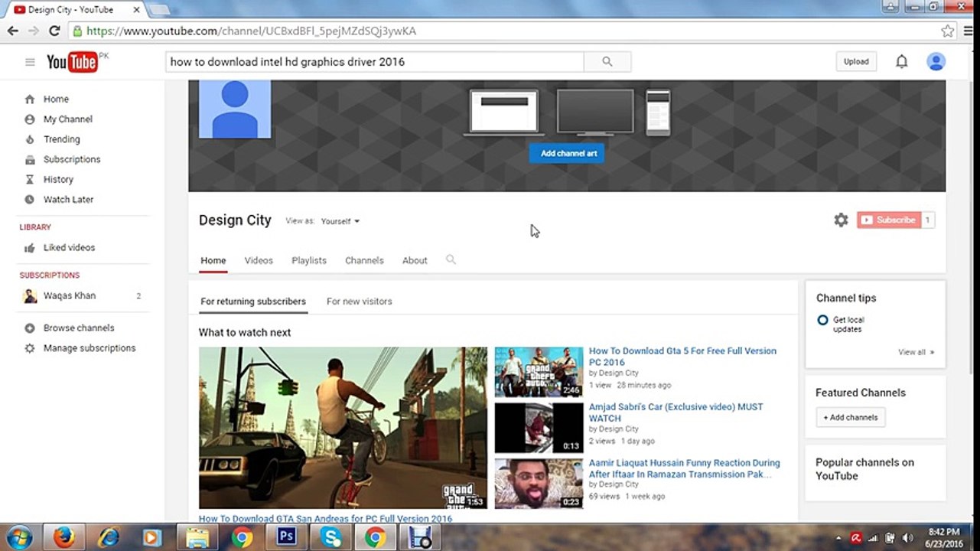Click the channel profile picture
980x551 pixels.
235,109
